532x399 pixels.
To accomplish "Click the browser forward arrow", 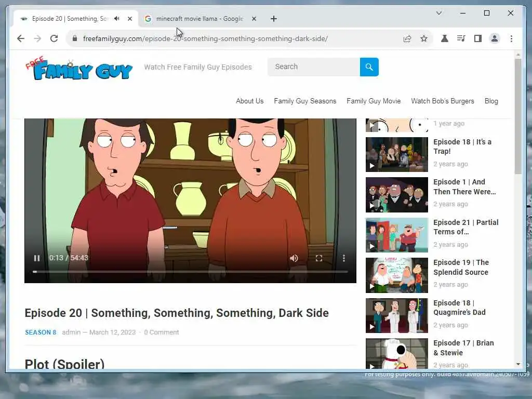I will pos(37,38).
